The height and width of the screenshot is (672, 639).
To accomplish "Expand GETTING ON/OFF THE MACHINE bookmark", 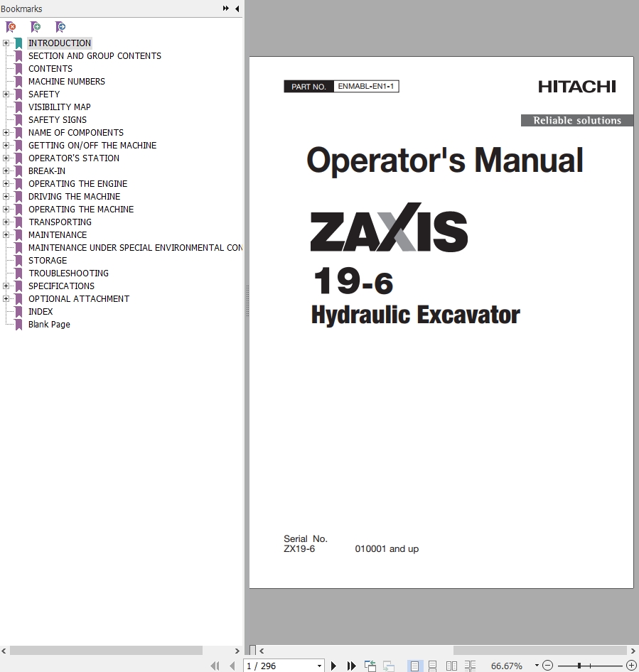I will click(6, 146).
